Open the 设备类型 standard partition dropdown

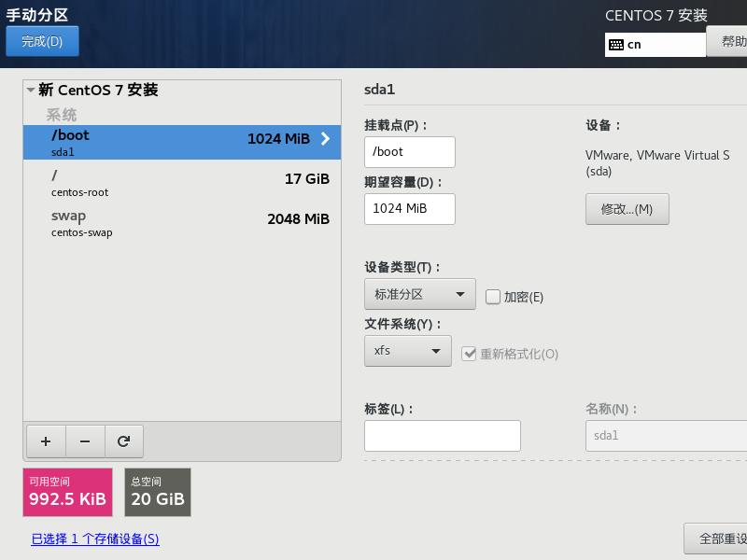(419, 294)
